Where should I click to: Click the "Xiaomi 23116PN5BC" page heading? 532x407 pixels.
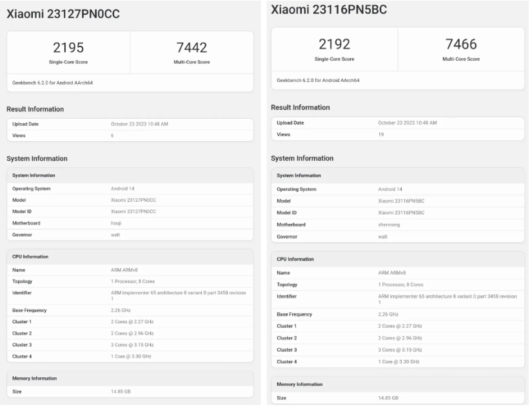[329, 10]
